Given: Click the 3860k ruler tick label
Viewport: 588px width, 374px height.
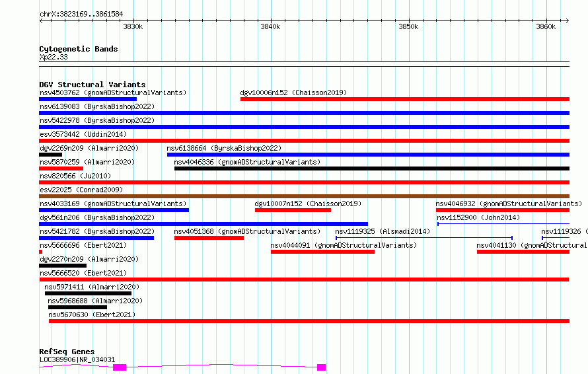Looking at the screenshot, I should point(546,26).
